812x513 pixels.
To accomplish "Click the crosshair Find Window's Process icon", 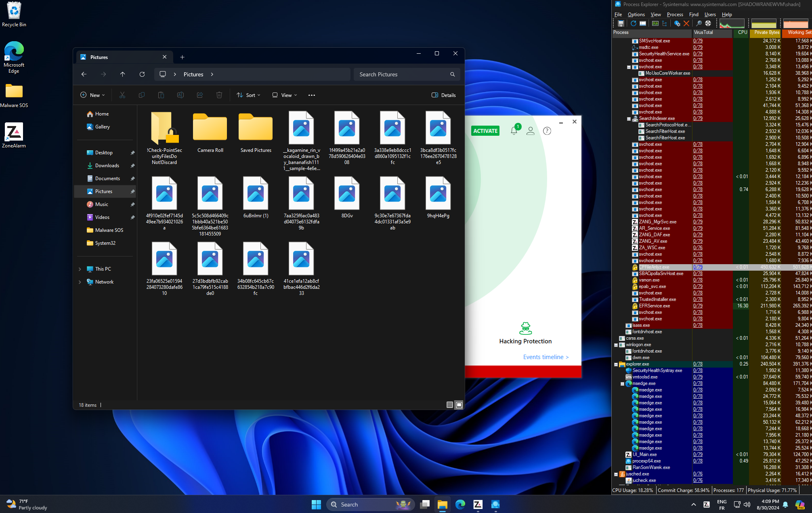I will (708, 23).
